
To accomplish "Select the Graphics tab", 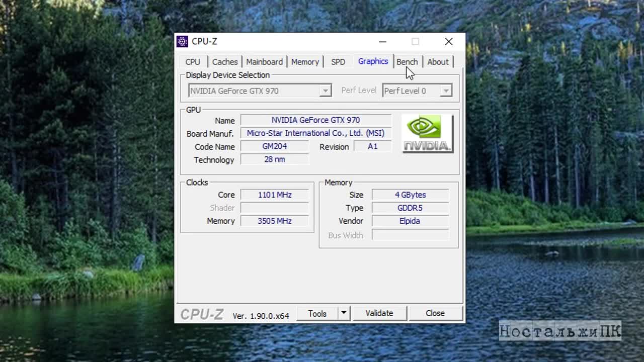I will (x=373, y=61).
